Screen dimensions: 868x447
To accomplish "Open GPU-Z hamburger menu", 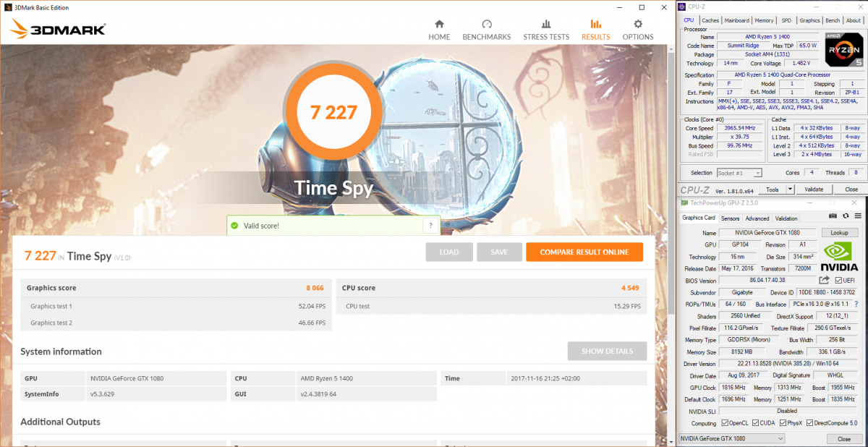I will (x=857, y=216).
